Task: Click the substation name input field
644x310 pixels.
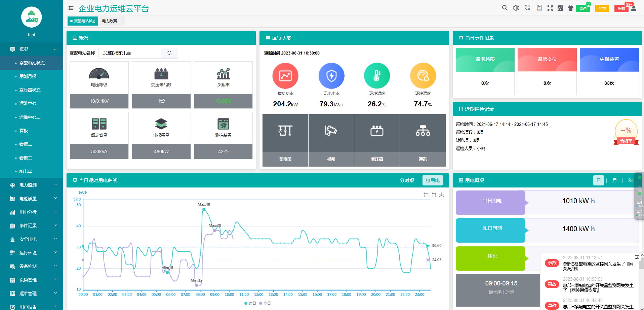Action: pos(130,53)
